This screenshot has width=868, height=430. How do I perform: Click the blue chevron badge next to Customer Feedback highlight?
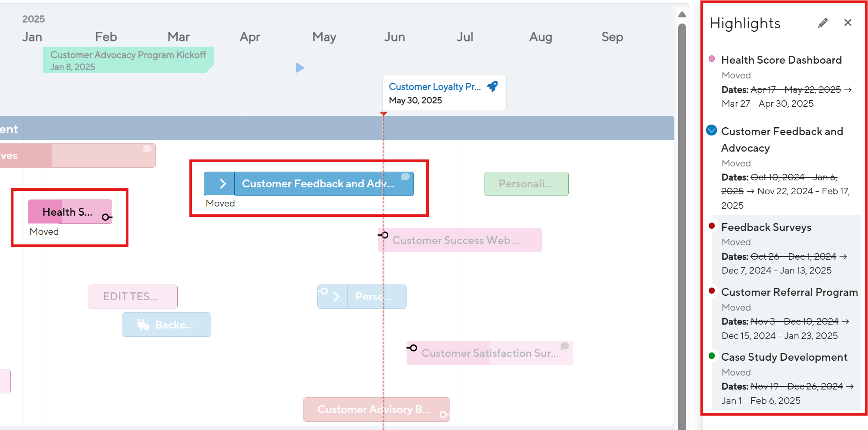(x=712, y=130)
